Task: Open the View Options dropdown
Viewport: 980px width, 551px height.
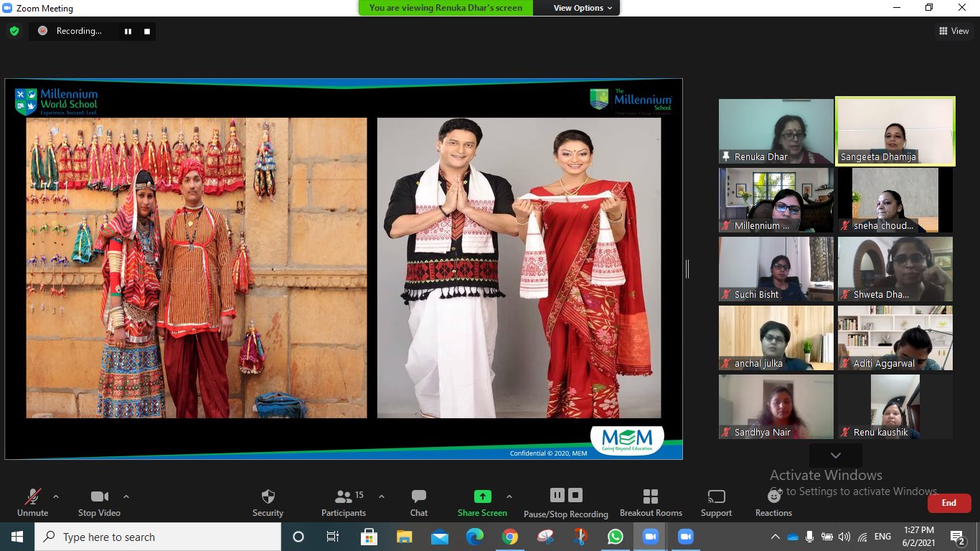Action: [x=583, y=8]
